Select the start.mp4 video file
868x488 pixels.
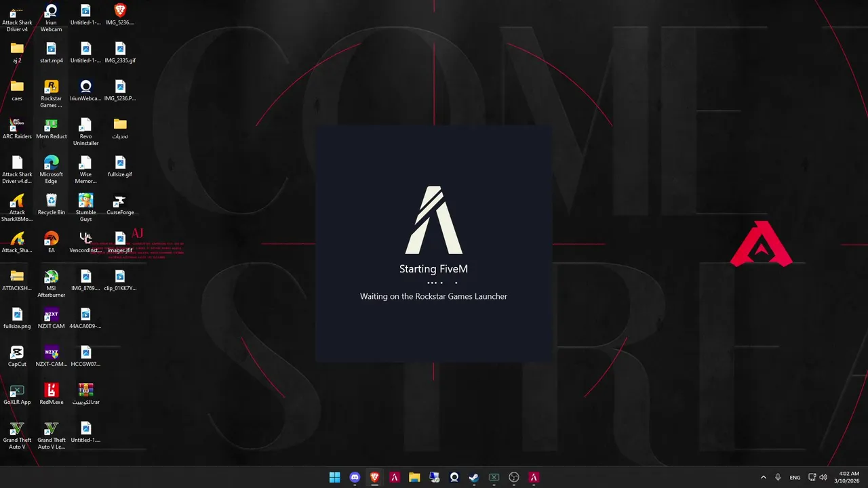tap(51, 53)
